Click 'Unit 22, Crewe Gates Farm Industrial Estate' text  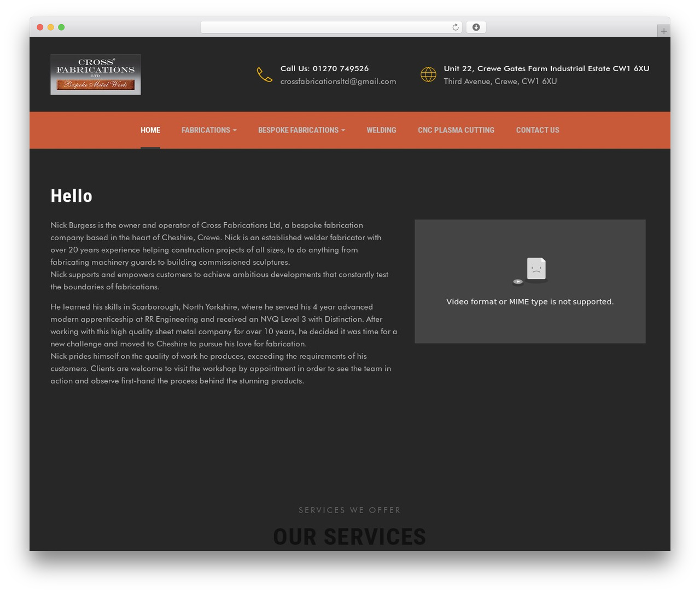pos(546,68)
